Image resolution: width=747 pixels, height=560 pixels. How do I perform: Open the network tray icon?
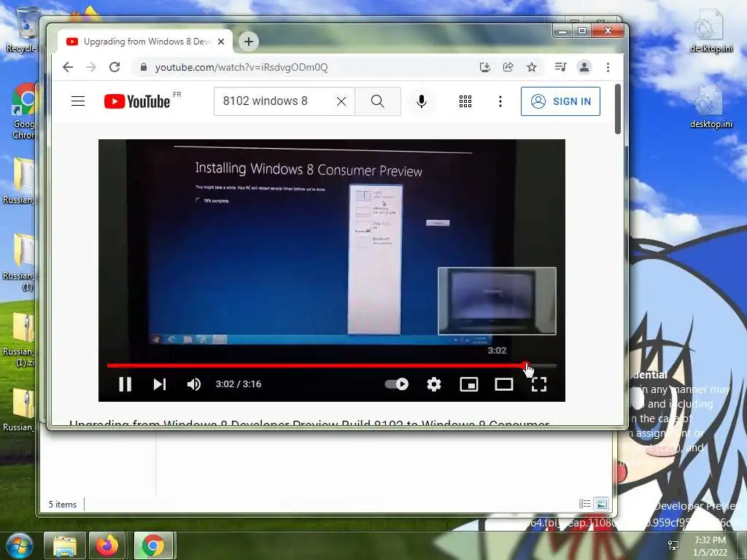click(x=673, y=545)
